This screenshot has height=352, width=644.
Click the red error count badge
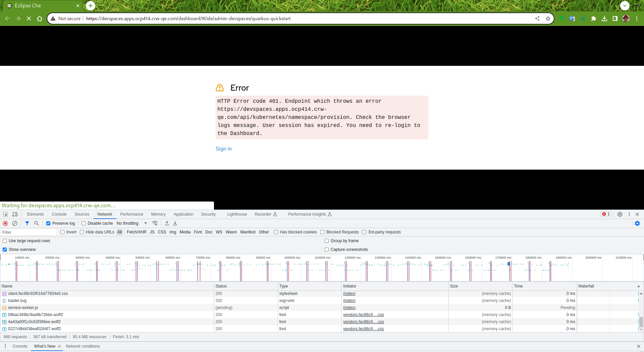(606, 214)
